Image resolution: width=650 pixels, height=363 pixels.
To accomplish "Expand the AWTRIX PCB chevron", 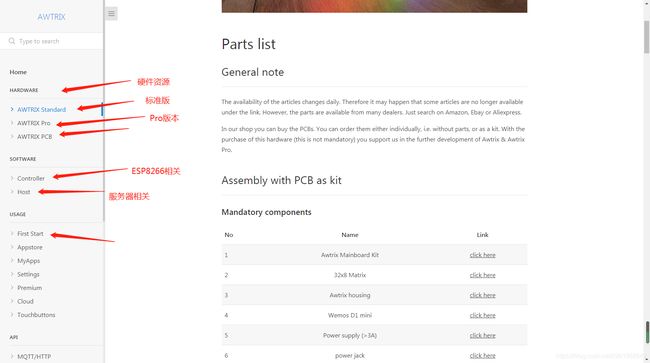I will coord(12,136).
